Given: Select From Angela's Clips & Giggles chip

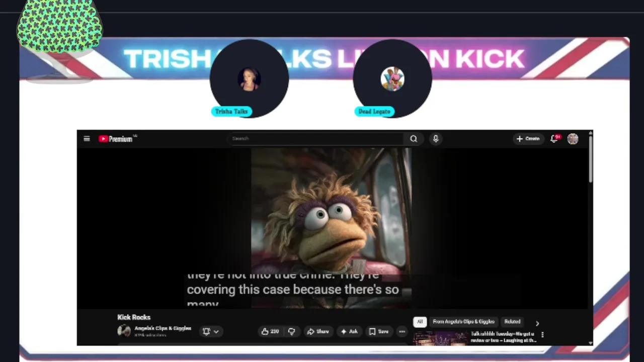Looking at the screenshot, I should pyautogui.click(x=463, y=322).
